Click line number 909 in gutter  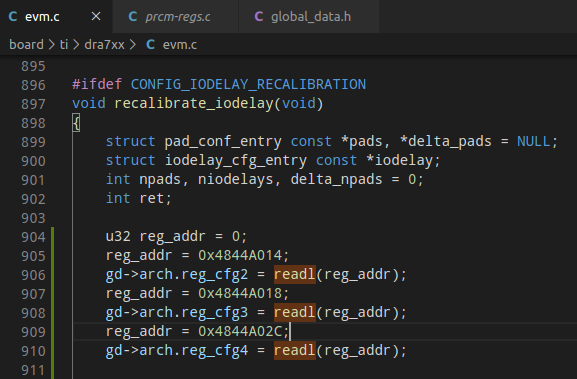[x=33, y=332]
